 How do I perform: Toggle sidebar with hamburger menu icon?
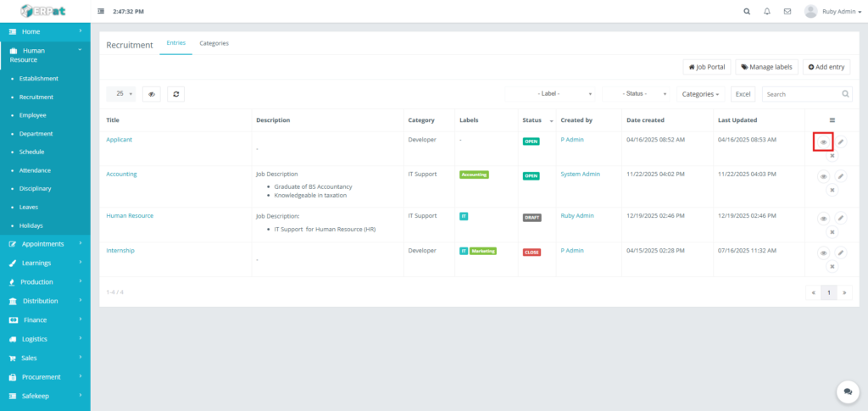[102, 12]
